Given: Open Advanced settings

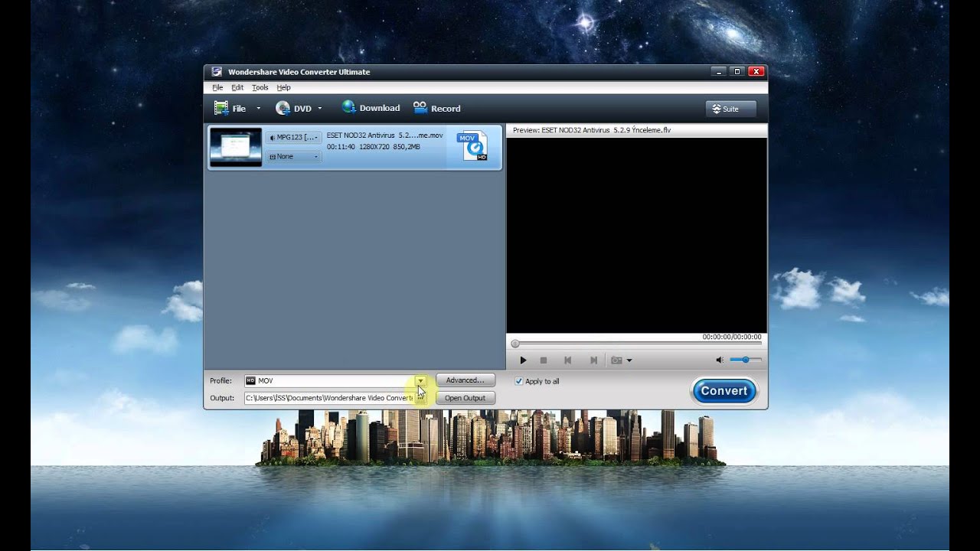Looking at the screenshot, I should (x=465, y=380).
